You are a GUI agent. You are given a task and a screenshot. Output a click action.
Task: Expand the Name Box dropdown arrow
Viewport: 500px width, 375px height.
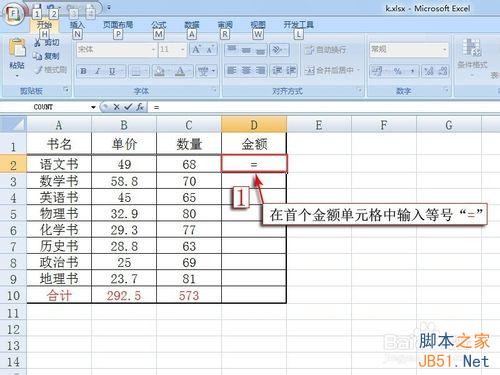[x=93, y=107]
